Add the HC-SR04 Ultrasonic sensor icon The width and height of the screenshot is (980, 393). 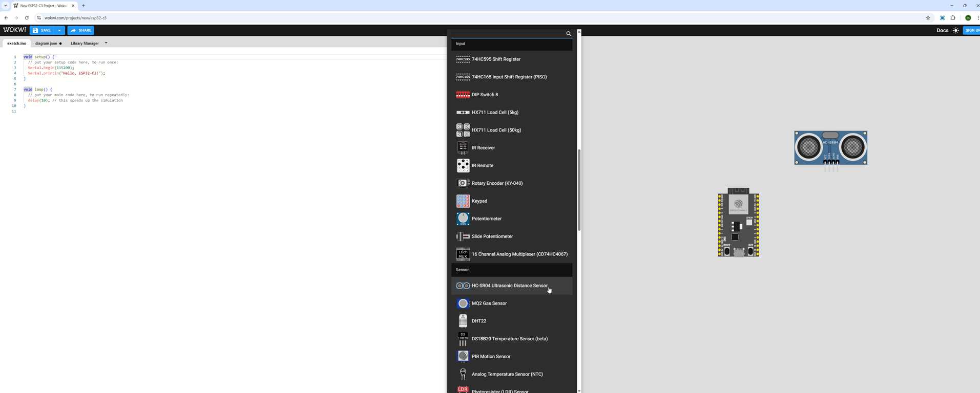coord(463,286)
